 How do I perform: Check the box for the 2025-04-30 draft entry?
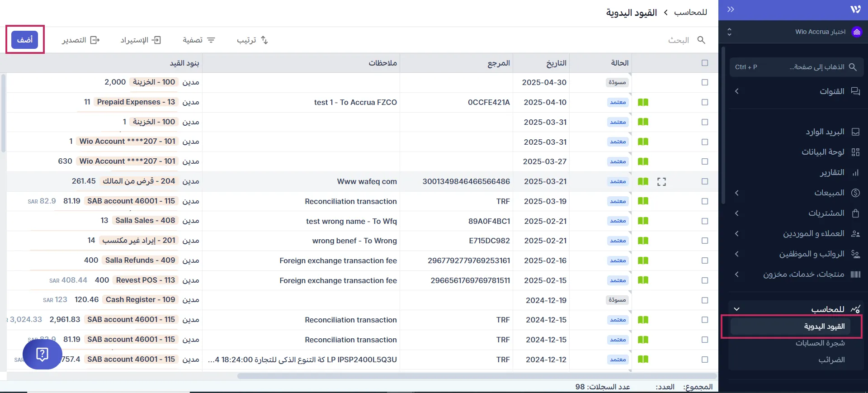[704, 82]
